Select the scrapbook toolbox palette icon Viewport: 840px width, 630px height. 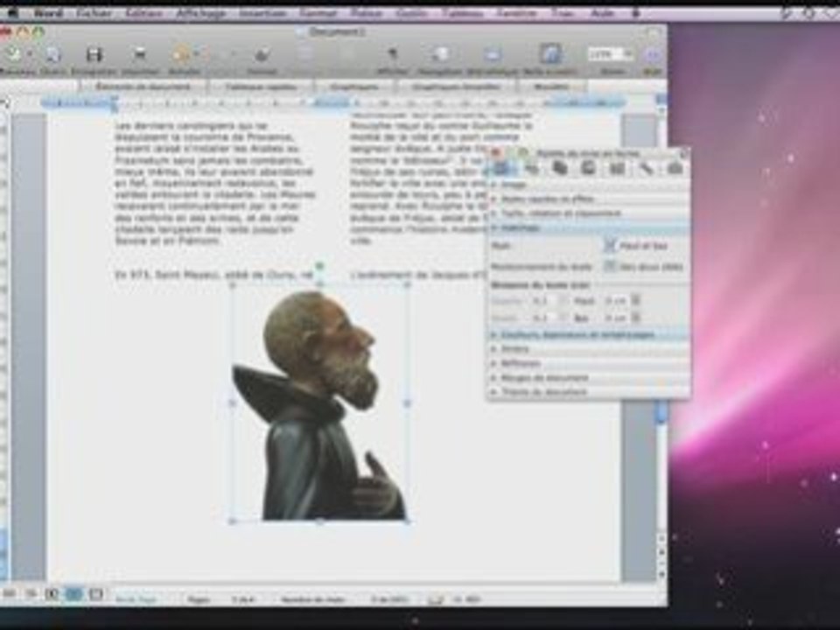pos(588,169)
